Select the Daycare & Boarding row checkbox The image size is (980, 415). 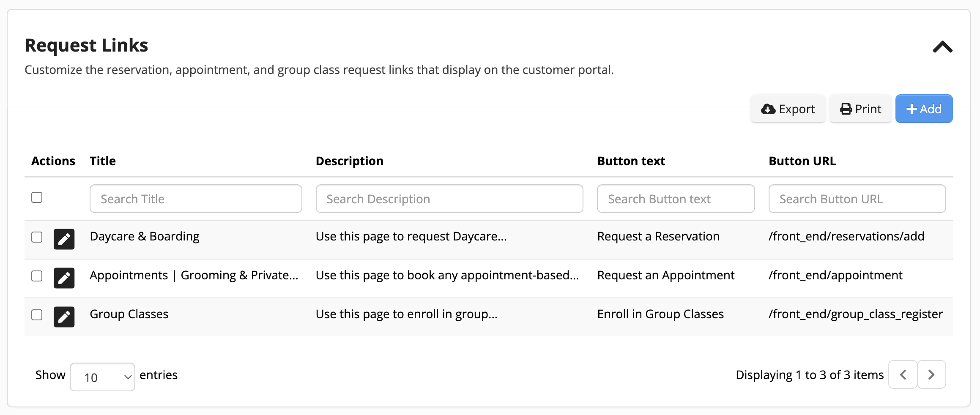[x=36, y=237]
